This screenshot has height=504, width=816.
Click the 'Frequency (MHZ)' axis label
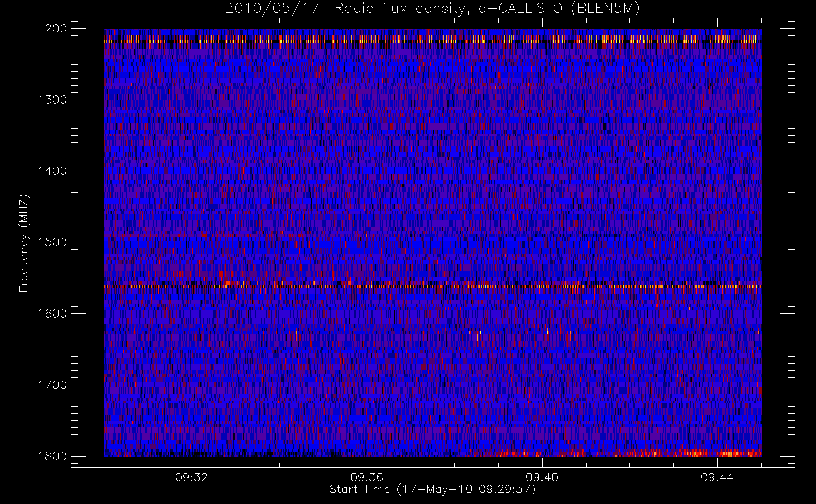23,243
